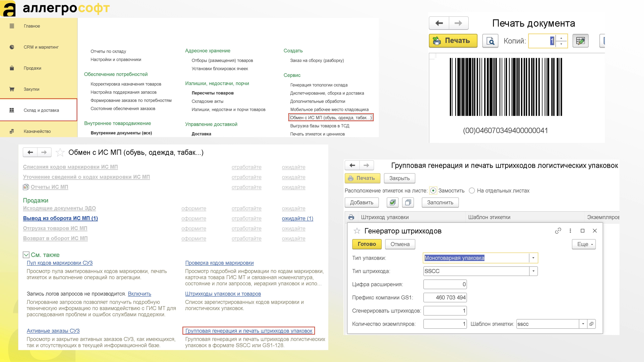This screenshot has height=362, width=644.
Task: Add Обмен с ИС МП to favorites
Action: (x=60, y=152)
